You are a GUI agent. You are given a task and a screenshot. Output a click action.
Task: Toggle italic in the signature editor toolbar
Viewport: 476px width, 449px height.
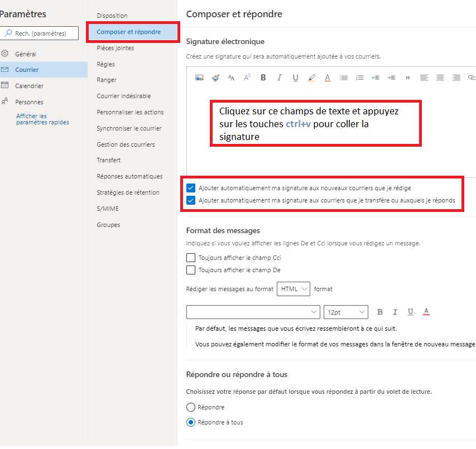coord(280,78)
